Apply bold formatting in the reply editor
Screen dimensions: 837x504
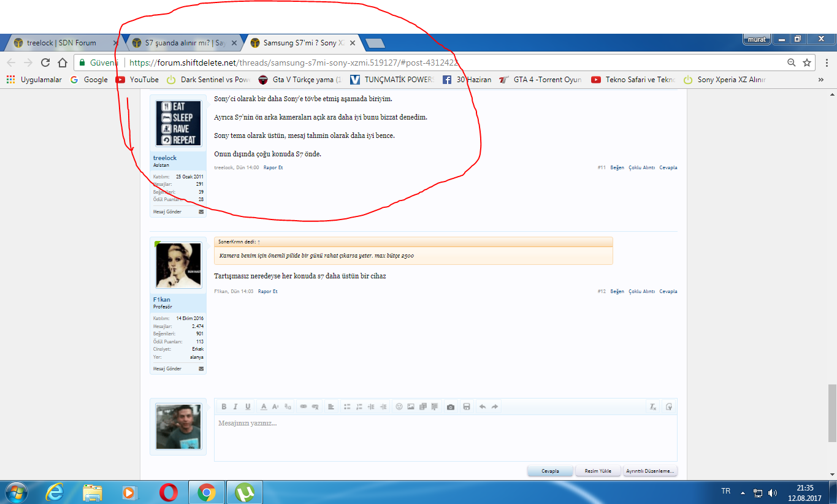point(224,407)
